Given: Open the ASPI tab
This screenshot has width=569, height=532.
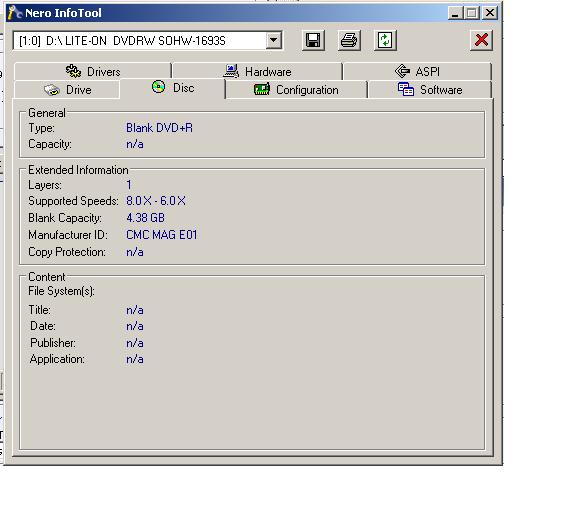Looking at the screenshot, I should pos(417,71).
